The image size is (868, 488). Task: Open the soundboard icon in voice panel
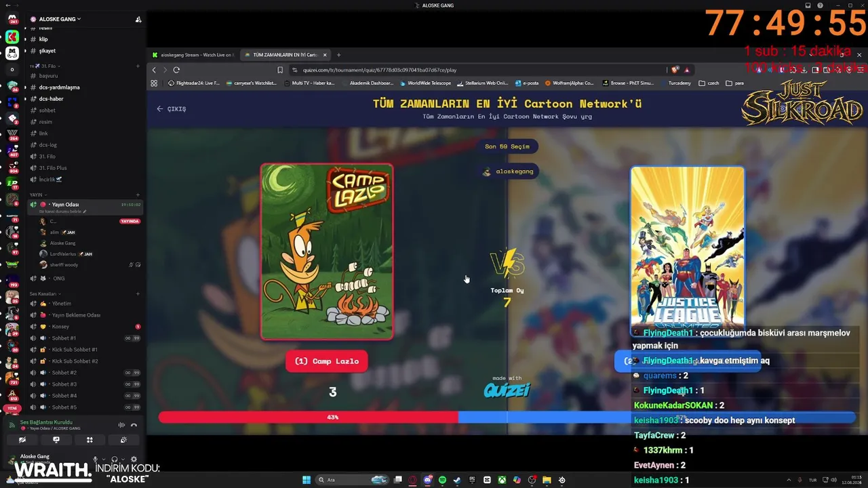coord(123,440)
